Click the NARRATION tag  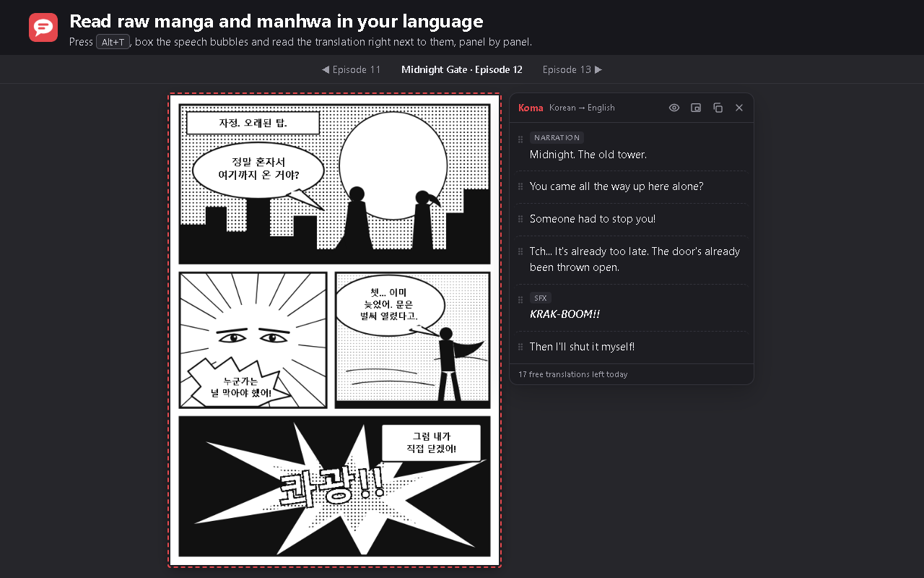[x=557, y=137]
